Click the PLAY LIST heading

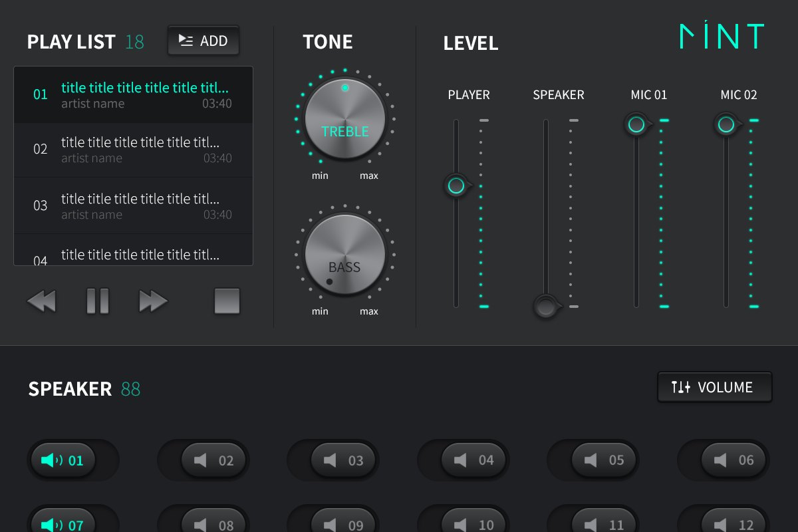(71, 42)
